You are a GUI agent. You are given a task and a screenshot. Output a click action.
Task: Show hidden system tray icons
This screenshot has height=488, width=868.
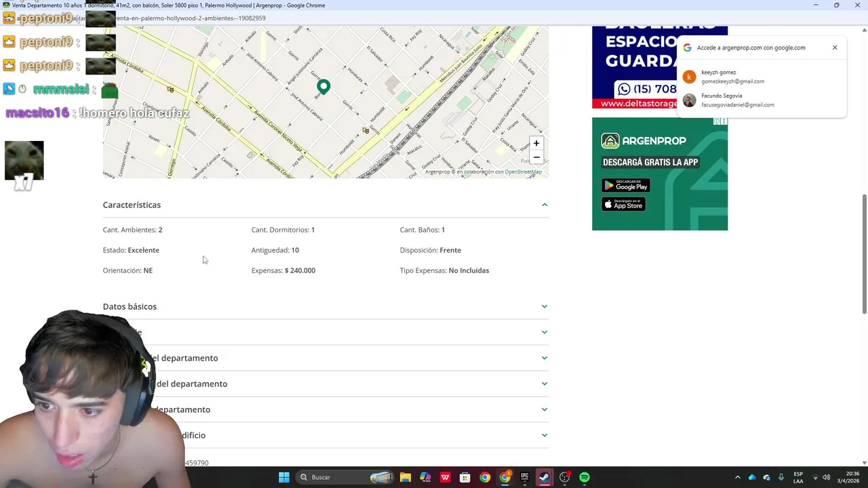(738, 477)
